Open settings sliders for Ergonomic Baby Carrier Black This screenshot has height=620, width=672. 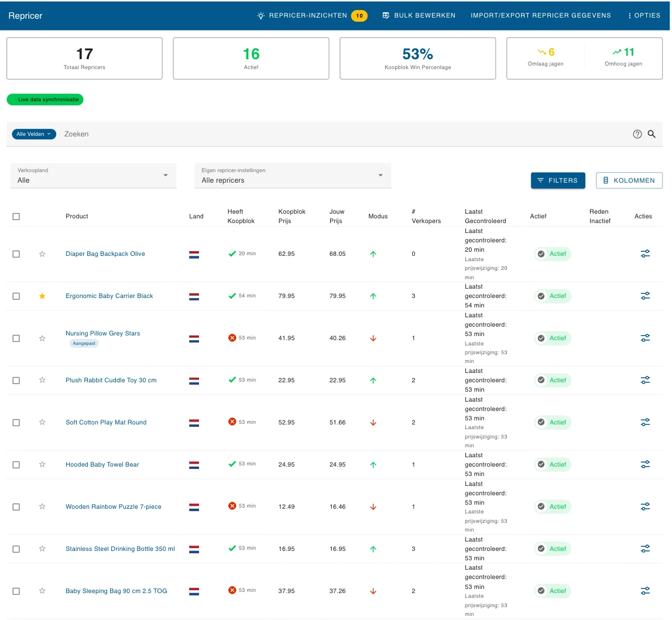coord(645,296)
